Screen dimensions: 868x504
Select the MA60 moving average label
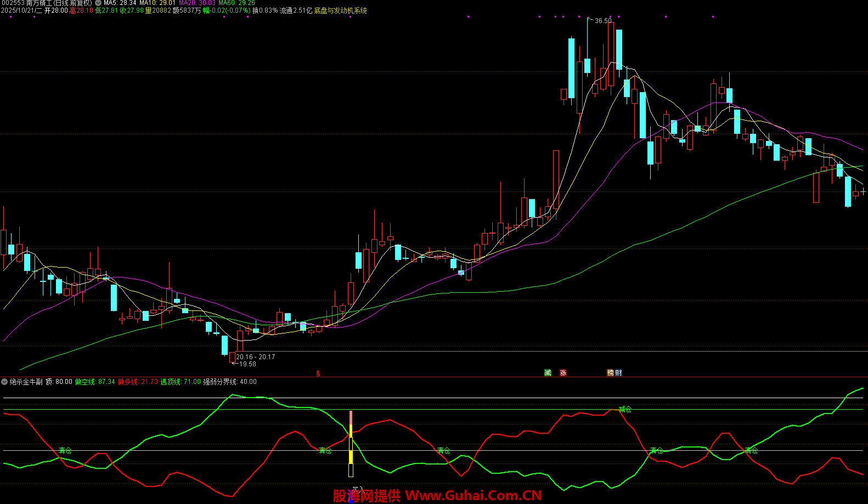tap(236, 3)
